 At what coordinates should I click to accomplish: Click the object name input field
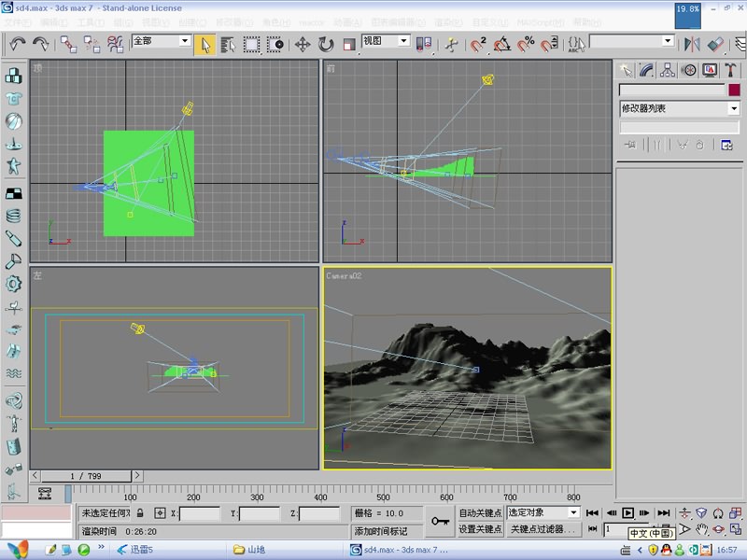pyautogui.click(x=671, y=90)
